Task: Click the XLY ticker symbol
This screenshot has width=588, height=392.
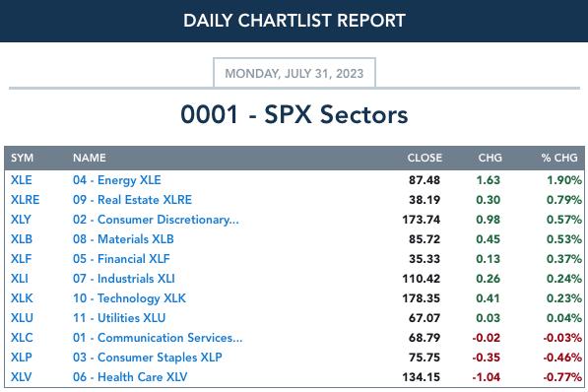Action: pyautogui.click(x=21, y=220)
